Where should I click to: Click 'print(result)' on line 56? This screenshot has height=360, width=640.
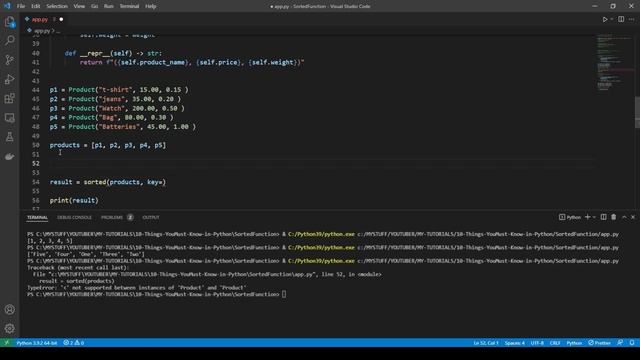point(74,200)
